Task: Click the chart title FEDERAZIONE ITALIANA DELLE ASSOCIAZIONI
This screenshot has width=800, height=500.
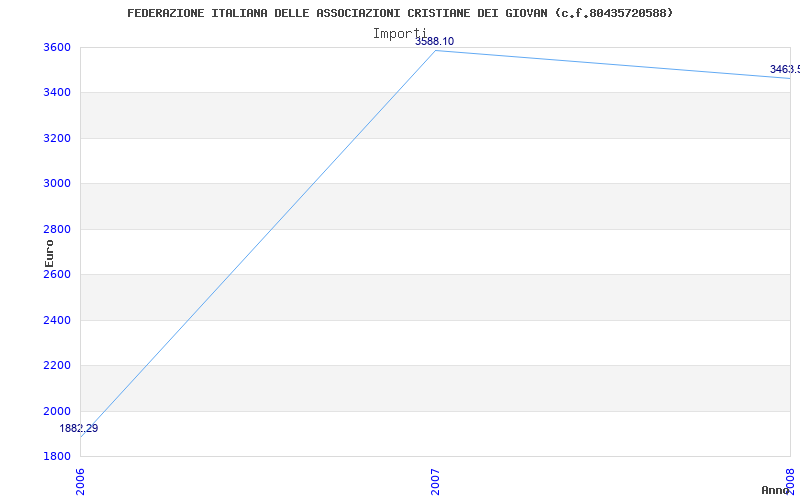Action: click(x=400, y=13)
